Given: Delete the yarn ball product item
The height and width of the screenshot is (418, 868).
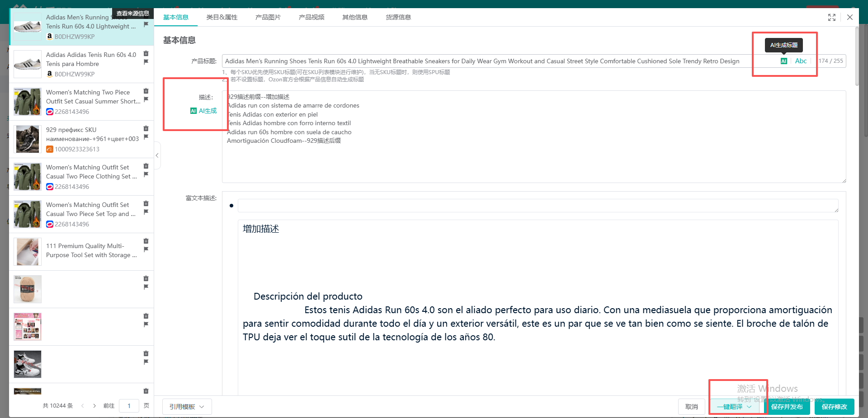Looking at the screenshot, I should [146, 278].
